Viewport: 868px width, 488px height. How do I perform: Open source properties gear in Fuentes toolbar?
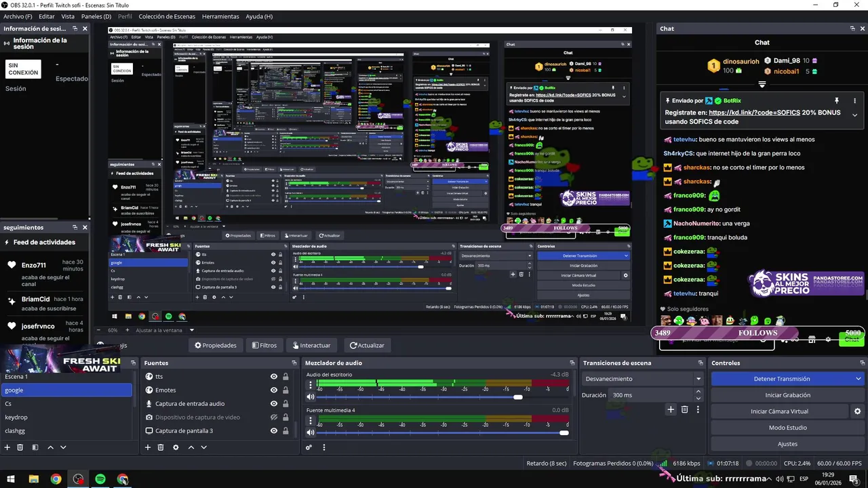176,447
